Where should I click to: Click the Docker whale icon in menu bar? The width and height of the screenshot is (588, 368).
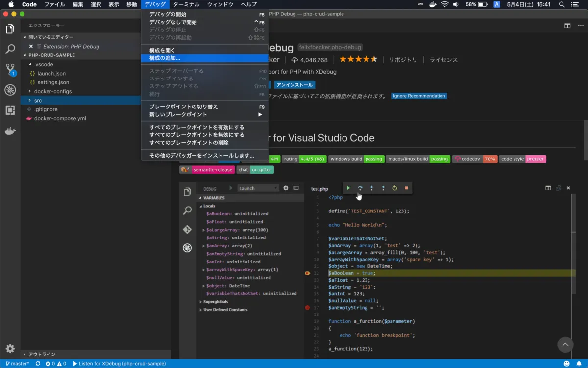[x=432, y=4]
